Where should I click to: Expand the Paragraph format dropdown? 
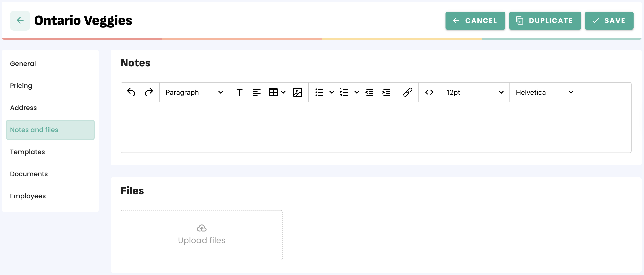(194, 92)
